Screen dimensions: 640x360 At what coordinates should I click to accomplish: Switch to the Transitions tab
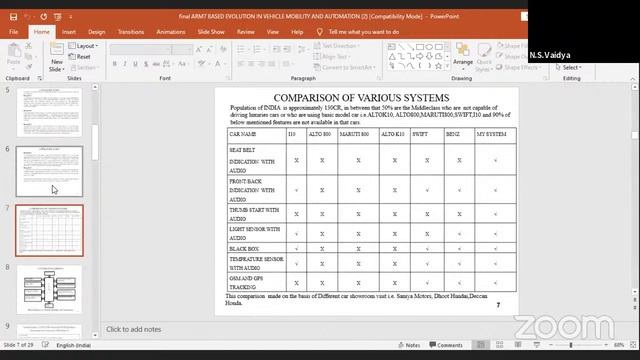[131, 32]
